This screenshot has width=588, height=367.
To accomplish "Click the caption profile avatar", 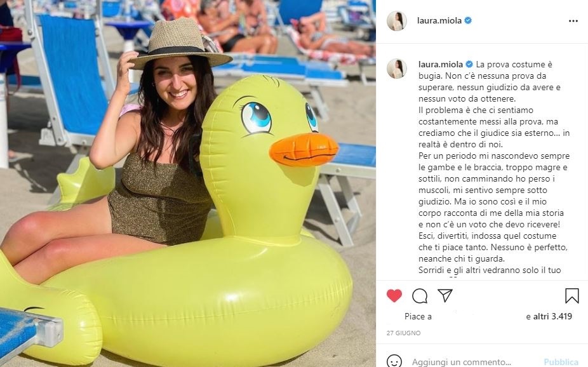I will pos(397,69).
